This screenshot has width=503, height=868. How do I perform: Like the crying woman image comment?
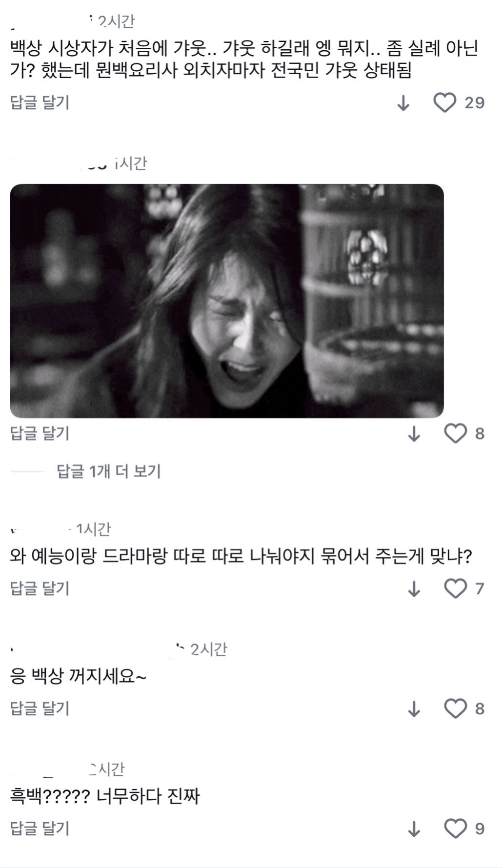[455, 433]
